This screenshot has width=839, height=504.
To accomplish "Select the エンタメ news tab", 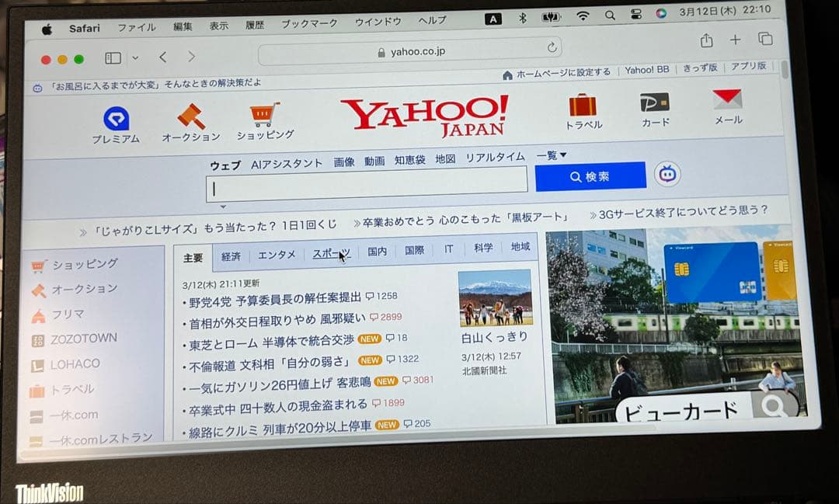I will [277, 255].
